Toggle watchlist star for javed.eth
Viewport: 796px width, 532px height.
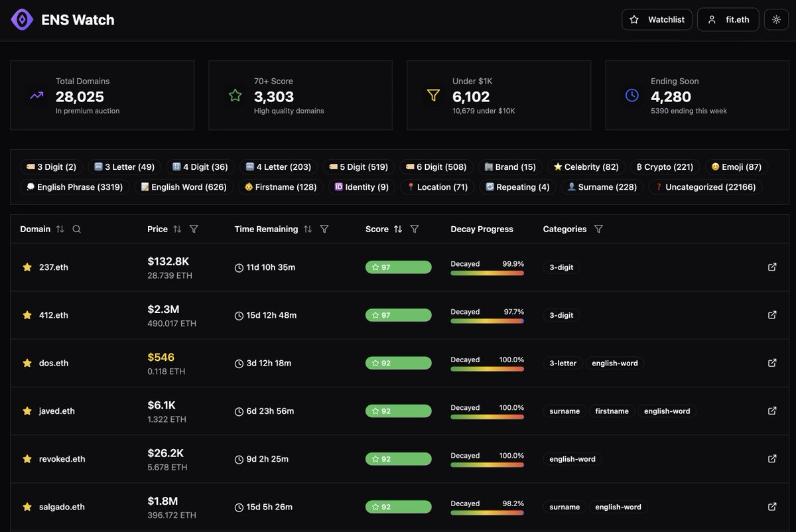click(x=27, y=411)
